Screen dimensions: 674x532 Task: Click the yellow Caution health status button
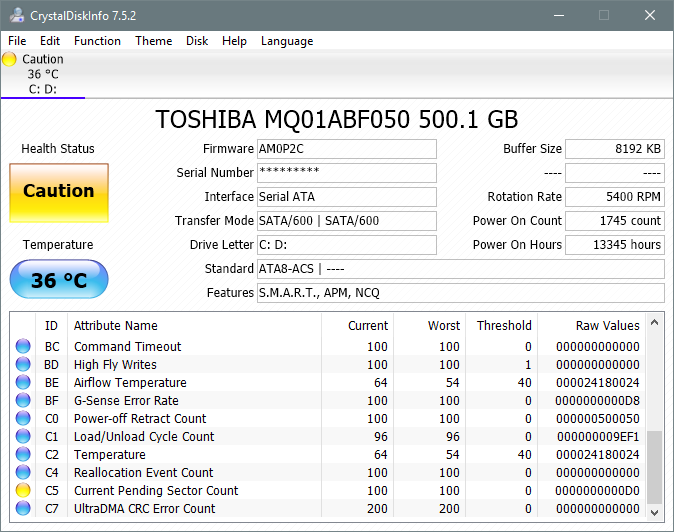59,193
